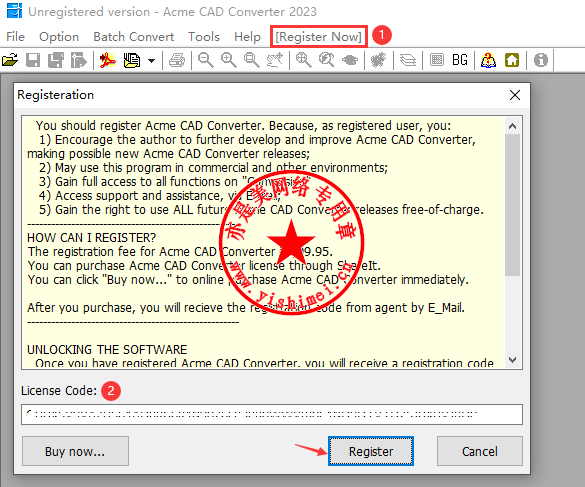The width and height of the screenshot is (585, 487).
Task: Click the License Code input field
Action: click(272, 415)
